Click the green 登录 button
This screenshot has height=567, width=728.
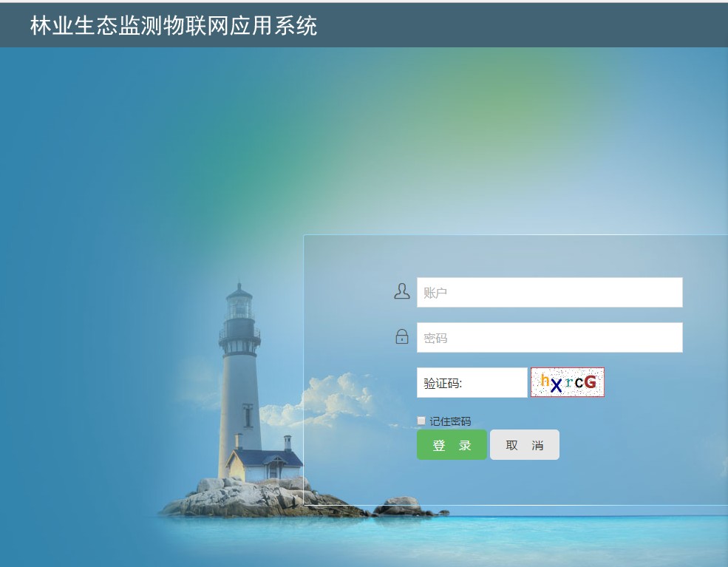click(452, 445)
